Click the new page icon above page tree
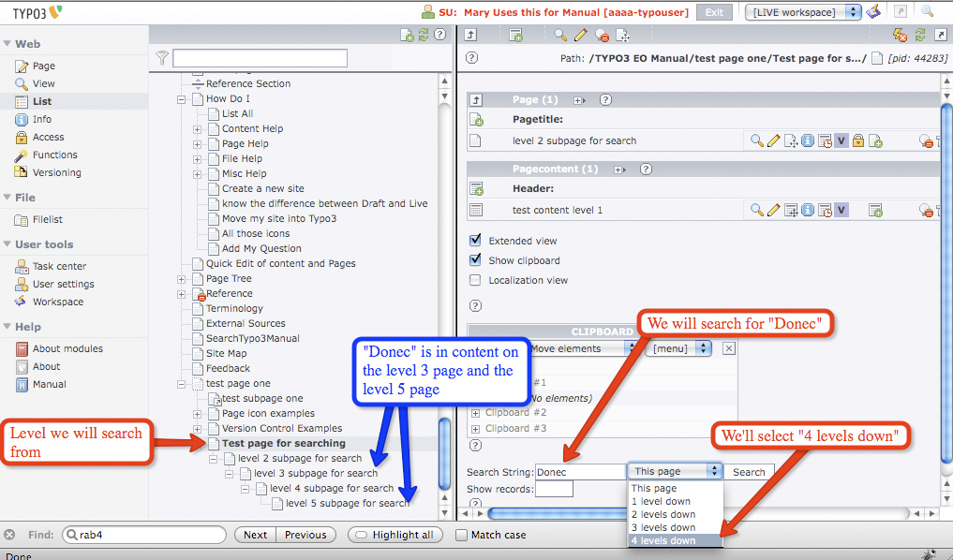This screenshot has height=560, width=953. tap(407, 36)
